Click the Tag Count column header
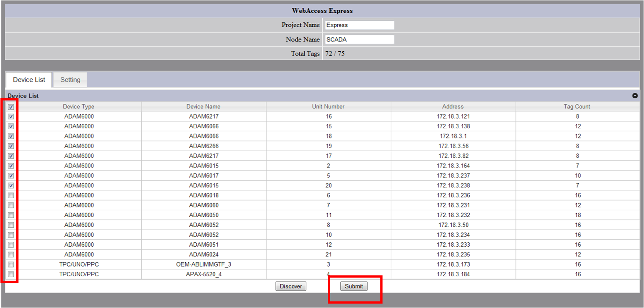 click(577, 107)
